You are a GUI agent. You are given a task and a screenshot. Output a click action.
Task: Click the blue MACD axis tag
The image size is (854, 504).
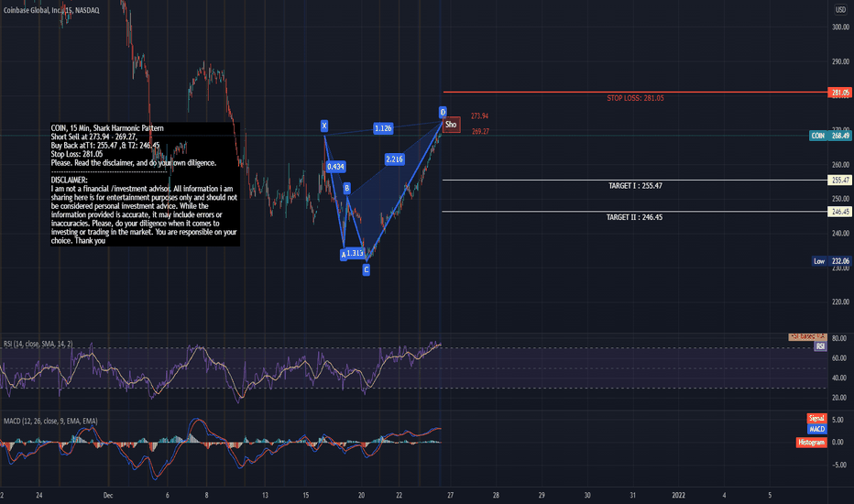(x=817, y=430)
